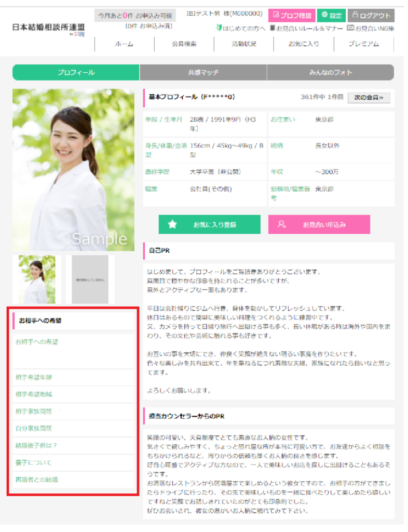The image size is (408, 532).
Task: Click the large Sample profile photo
Action: coord(73,170)
